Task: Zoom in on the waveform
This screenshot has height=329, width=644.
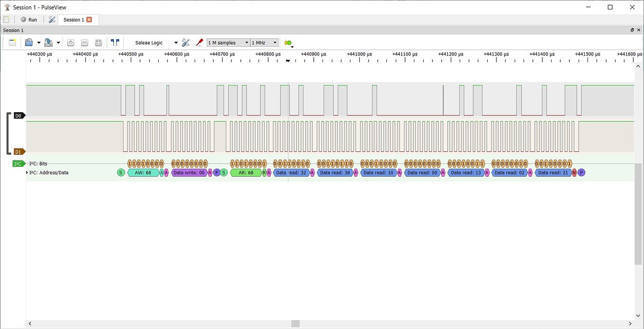Action: click(70, 42)
